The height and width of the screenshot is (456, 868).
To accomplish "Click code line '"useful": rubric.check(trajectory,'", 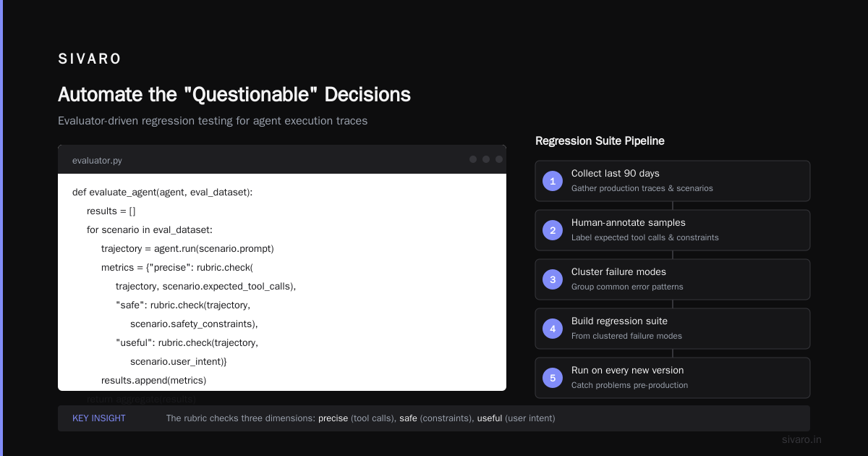I will click(187, 343).
